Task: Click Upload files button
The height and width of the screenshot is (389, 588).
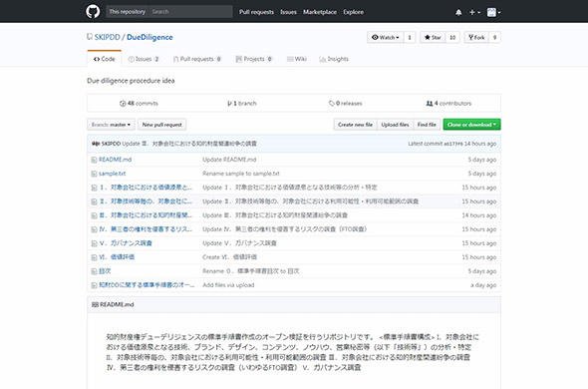Action: (x=395, y=125)
